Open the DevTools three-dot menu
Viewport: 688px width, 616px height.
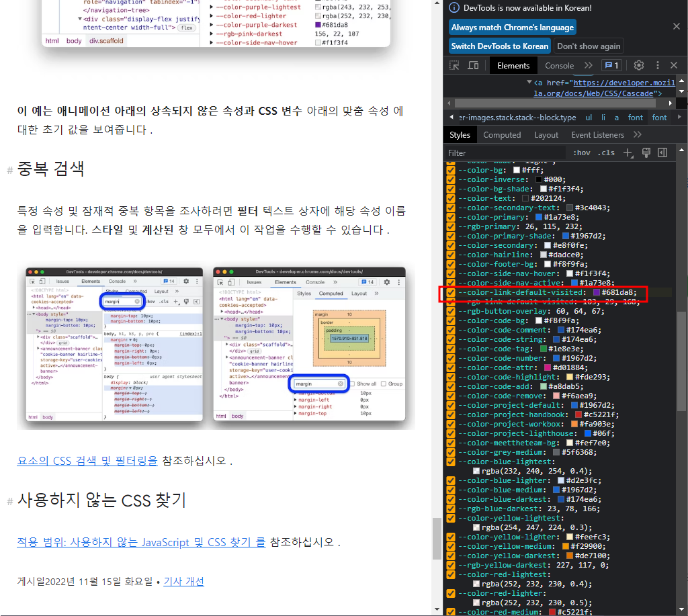click(x=657, y=65)
